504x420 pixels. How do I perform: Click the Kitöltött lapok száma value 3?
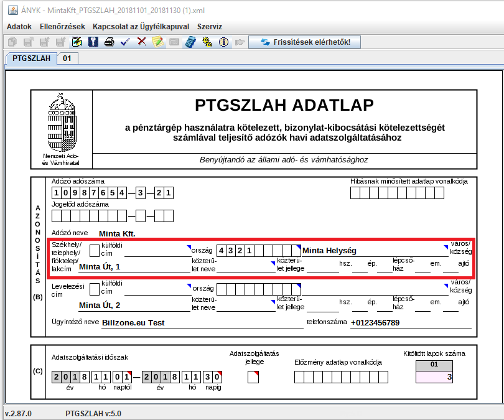pyautogui.click(x=434, y=377)
